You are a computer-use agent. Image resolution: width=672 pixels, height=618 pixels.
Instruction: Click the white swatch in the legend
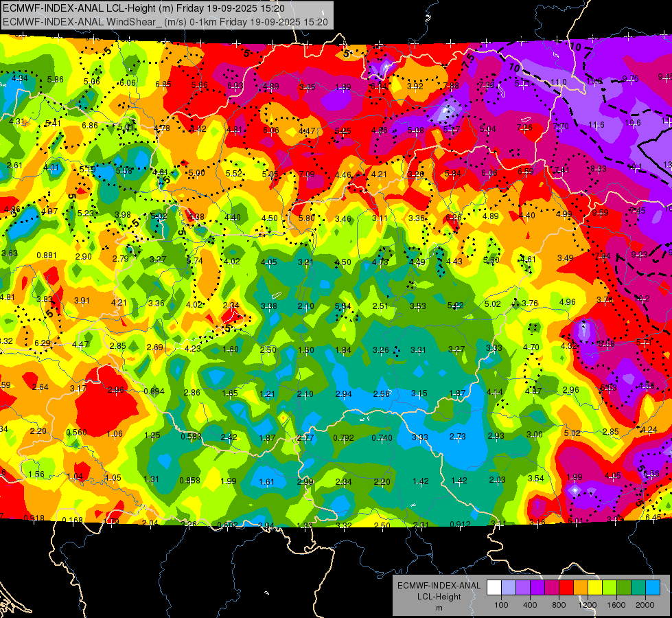494,588
